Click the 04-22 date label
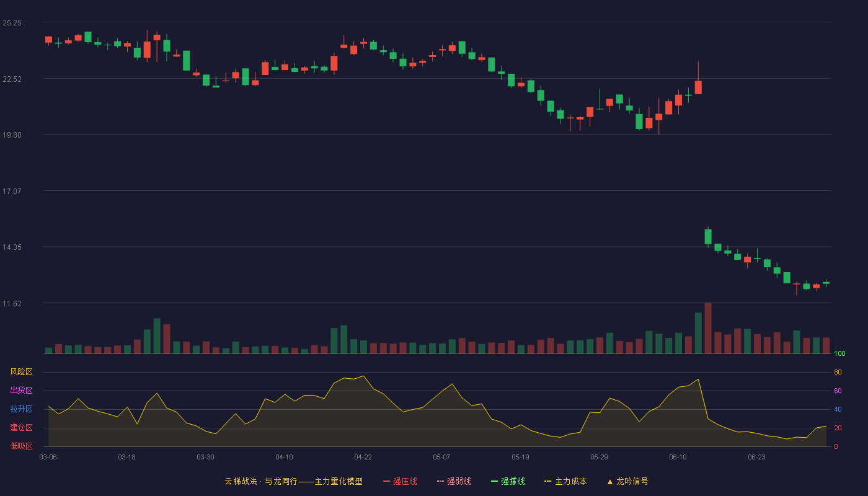This screenshot has width=868, height=496. point(363,457)
